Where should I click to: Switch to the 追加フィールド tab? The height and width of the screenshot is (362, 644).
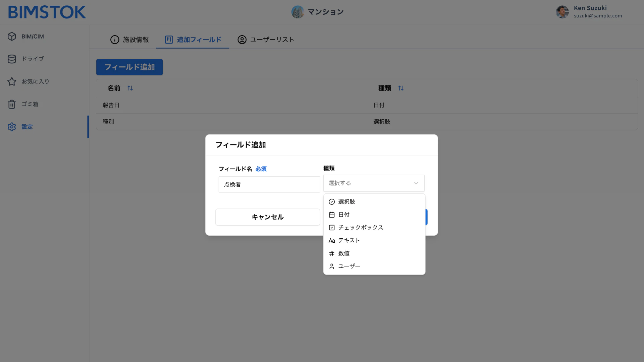[x=193, y=40]
